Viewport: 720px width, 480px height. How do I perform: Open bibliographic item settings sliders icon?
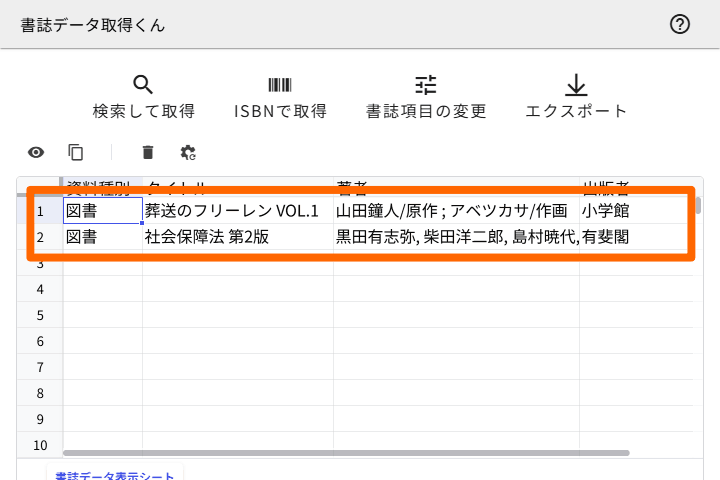click(x=426, y=85)
